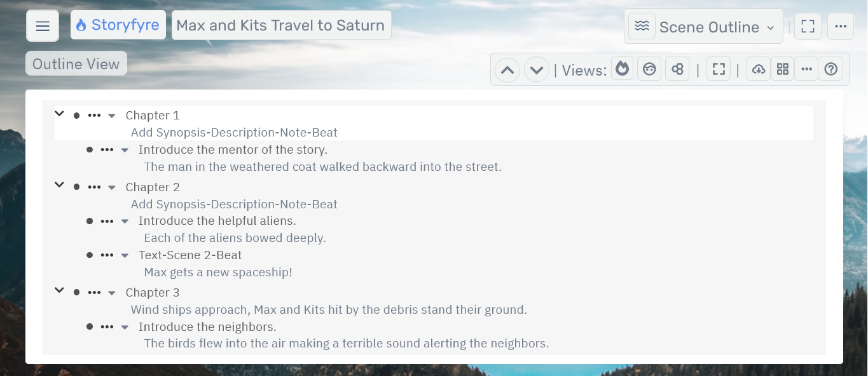The image size is (868, 376).
Task: Open the more options menu in the header
Action: [x=840, y=27]
